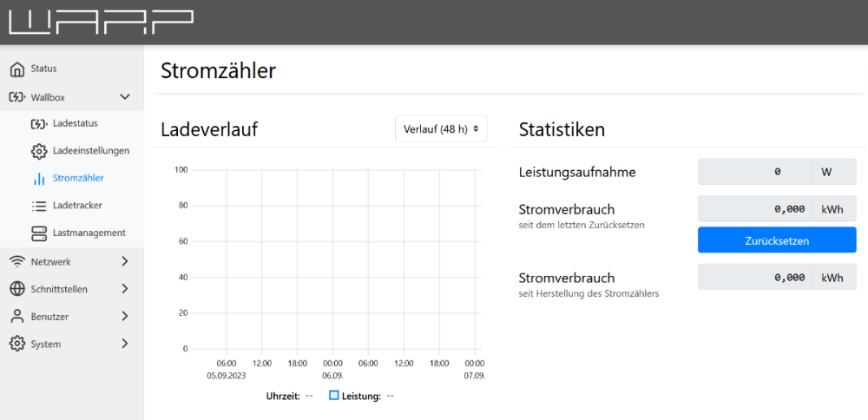Screen dimensions: 868x420
Task: Click the Lastmanagement server icon
Action: pyautogui.click(x=38, y=233)
